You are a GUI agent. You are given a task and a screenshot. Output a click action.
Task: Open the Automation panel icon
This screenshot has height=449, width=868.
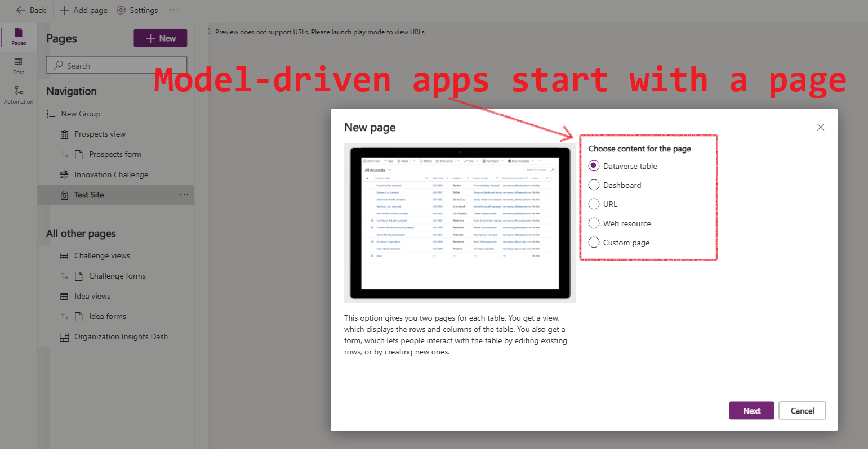pyautogui.click(x=19, y=95)
